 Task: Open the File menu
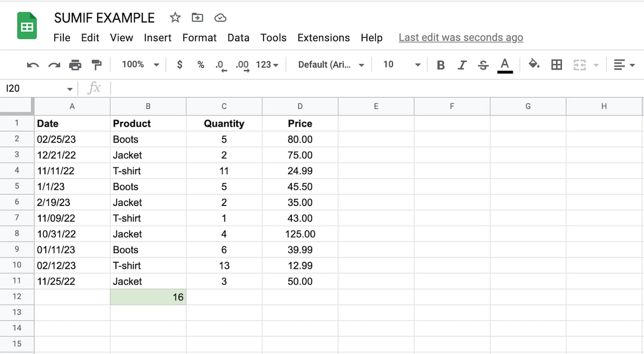click(62, 38)
